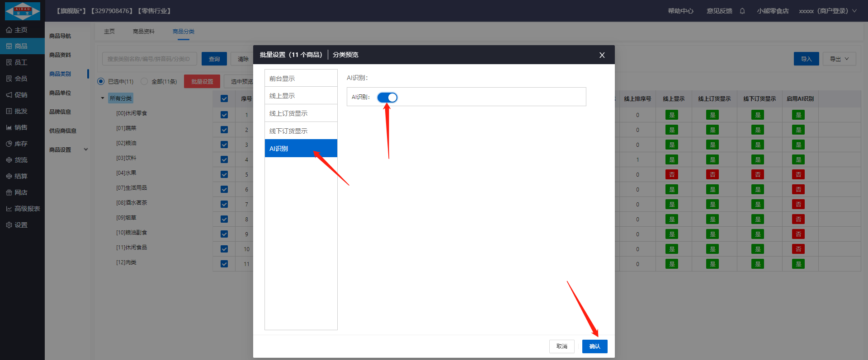This screenshot has height=360, width=868.
Task: Open the 网店 shop icon
Action: pos(9,192)
